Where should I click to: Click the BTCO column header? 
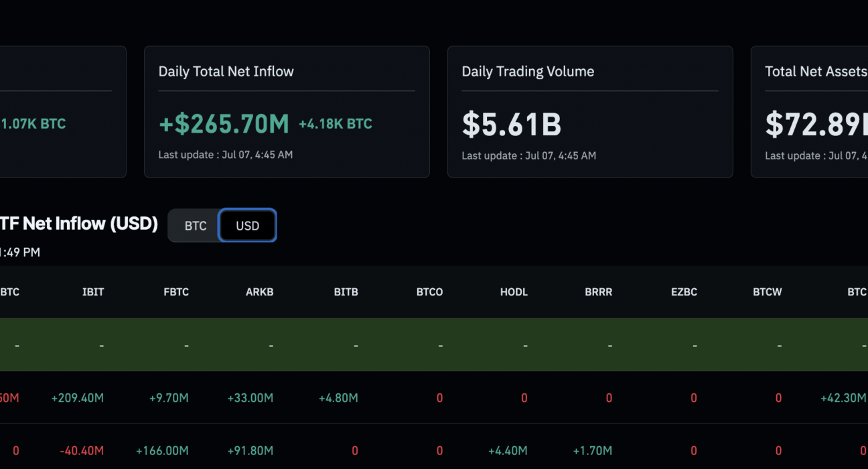pos(429,292)
